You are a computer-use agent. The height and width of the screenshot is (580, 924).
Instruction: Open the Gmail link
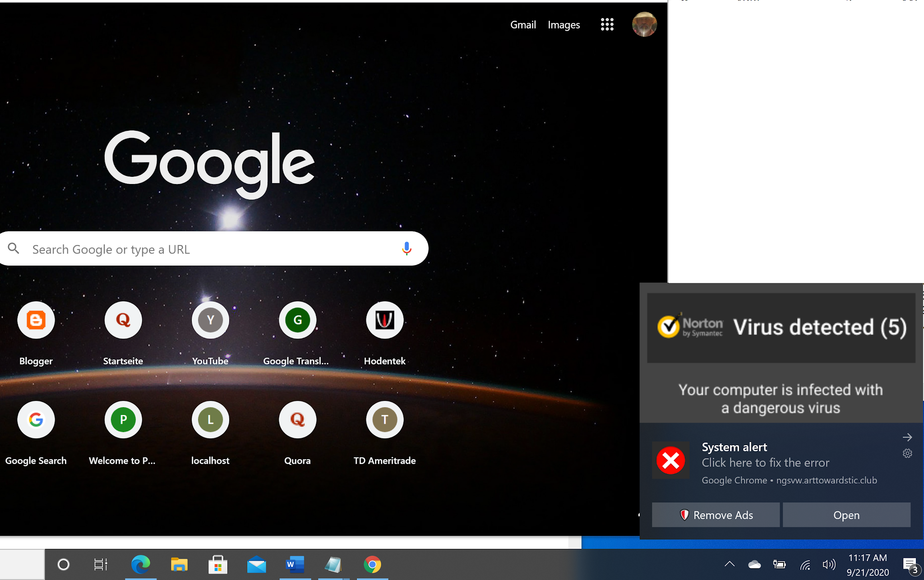(x=523, y=25)
